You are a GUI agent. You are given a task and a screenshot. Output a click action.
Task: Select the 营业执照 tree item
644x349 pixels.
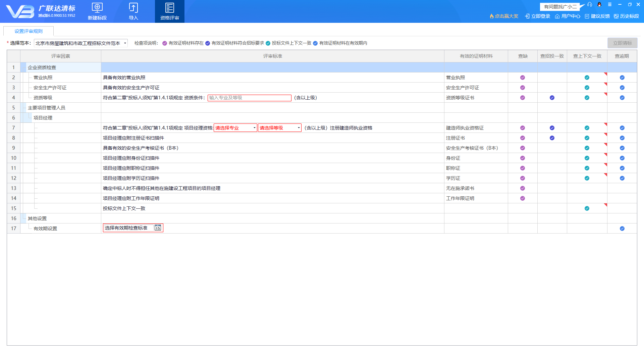(43, 78)
